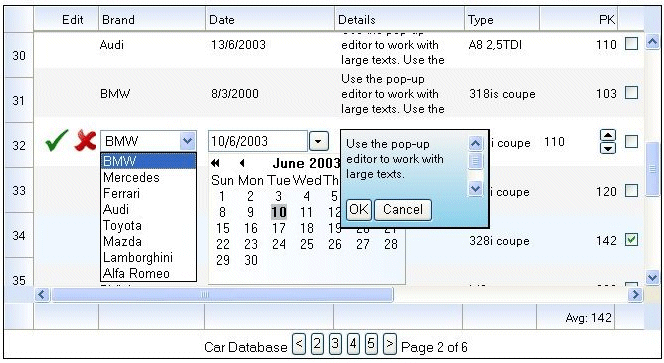Open the BMW brand combo box arrow
Viewport: 664px width, 363px height.
coord(187,141)
